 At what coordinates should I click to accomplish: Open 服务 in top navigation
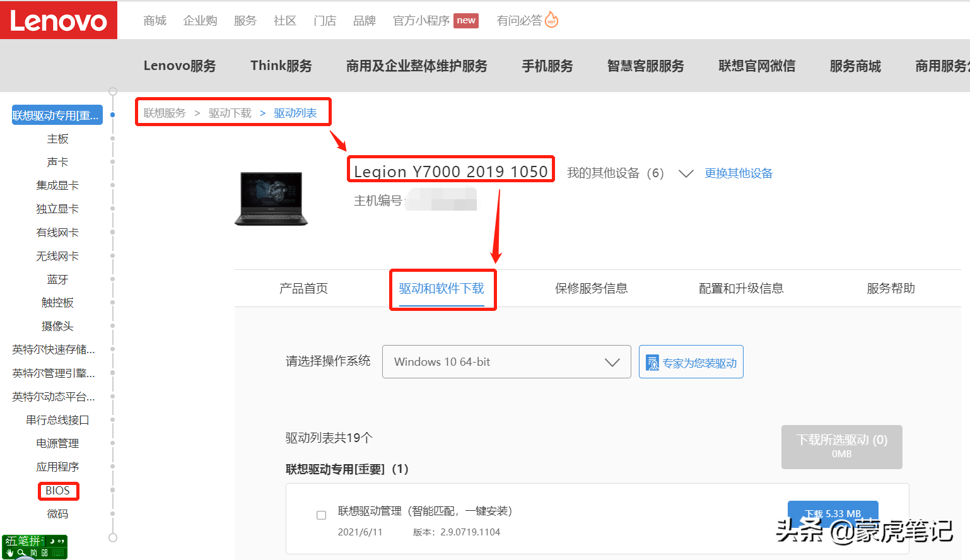point(245,21)
